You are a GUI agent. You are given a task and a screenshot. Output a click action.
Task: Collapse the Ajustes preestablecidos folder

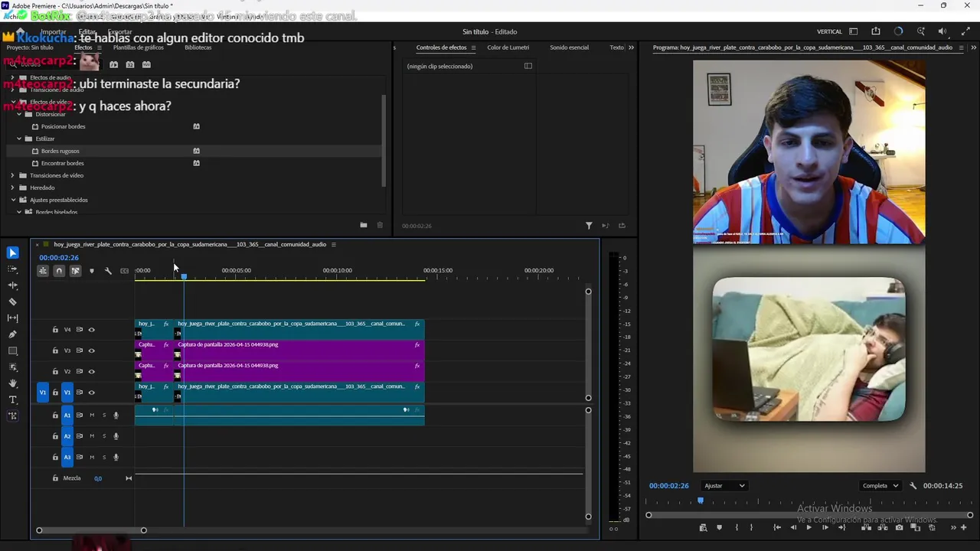coord(13,200)
